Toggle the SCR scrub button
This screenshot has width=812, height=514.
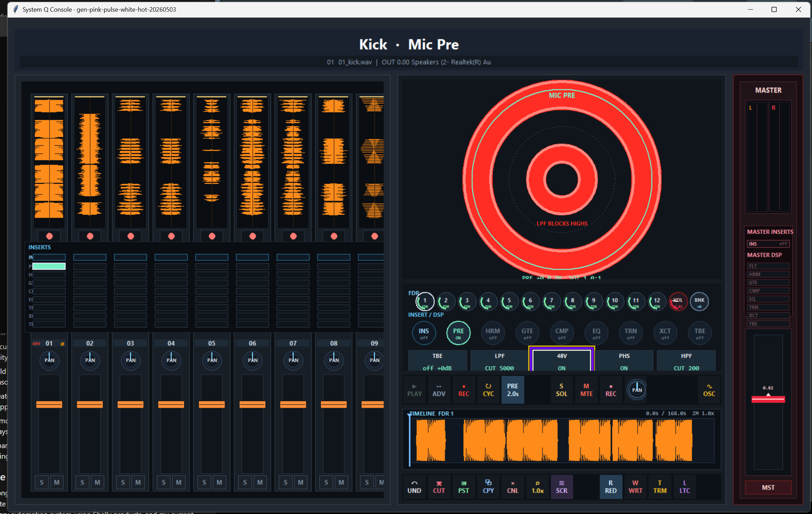click(x=562, y=487)
